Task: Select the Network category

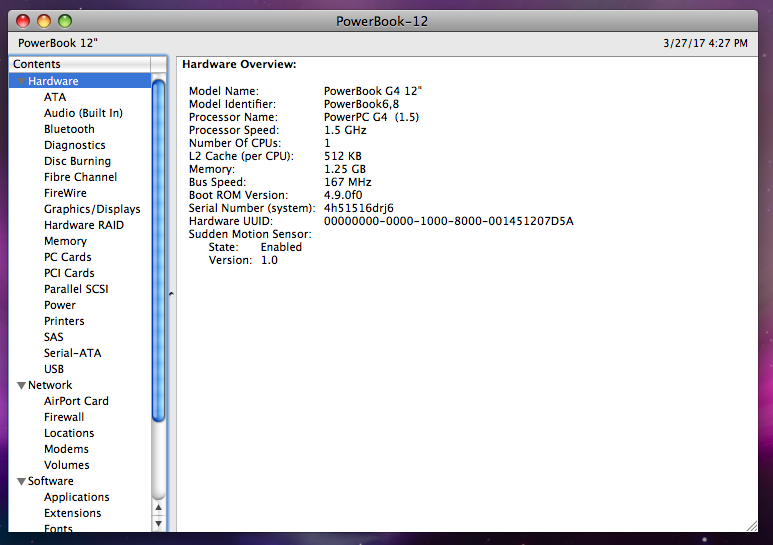Action: tap(50, 385)
